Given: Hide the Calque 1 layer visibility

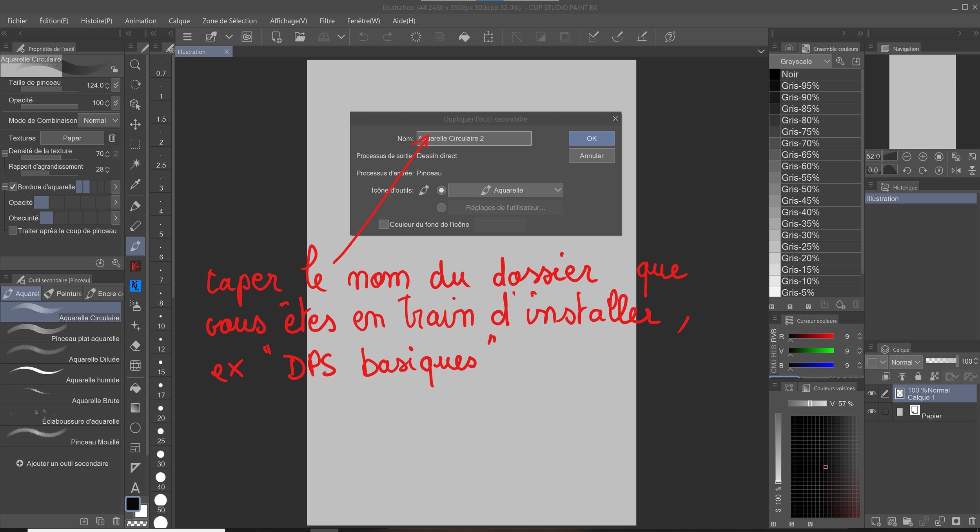Looking at the screenshot, I should point(871,394).
